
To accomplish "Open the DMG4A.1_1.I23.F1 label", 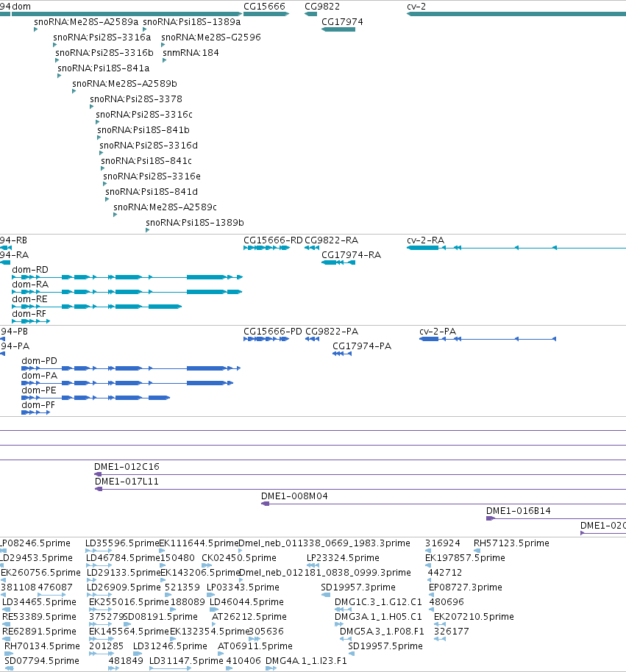I will [306, 661].
